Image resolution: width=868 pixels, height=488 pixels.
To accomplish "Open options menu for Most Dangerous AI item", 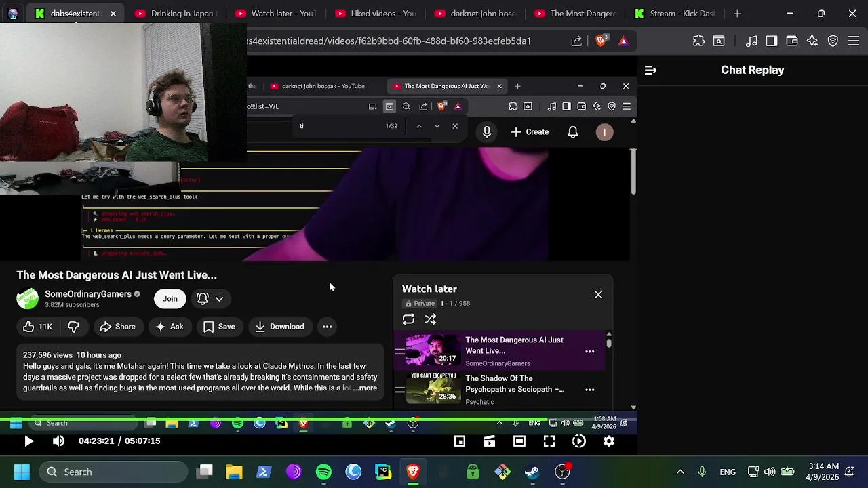I will (x=589, y=352).
